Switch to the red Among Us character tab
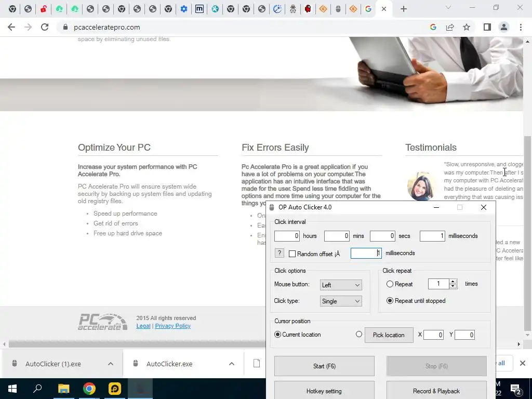 coord(308,9)
